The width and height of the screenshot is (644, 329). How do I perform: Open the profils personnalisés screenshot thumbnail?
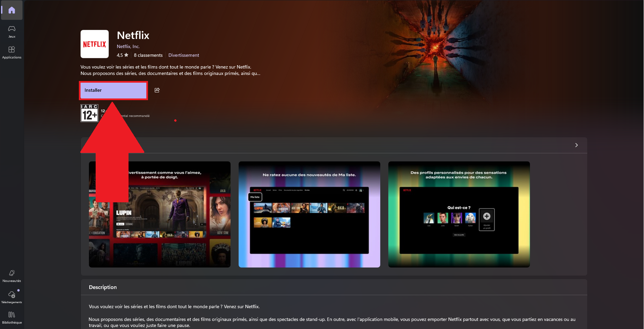[x=459, y=214]
